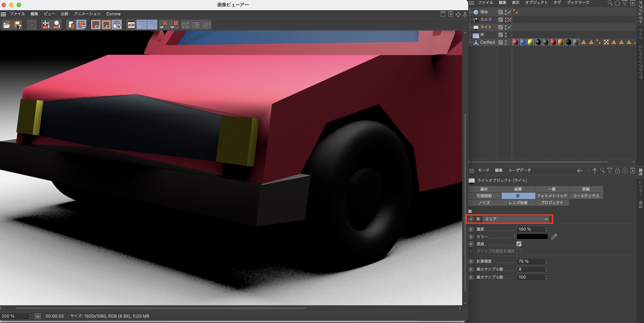This screenshot has width=644, height=323.
Task: Click the open image folder icon
Action: click(7, 24)
